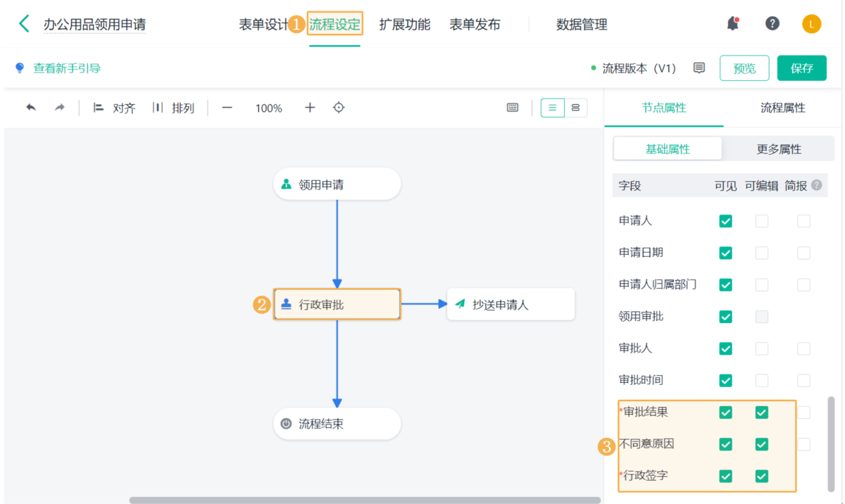Click the notification bell icon

[x=732, y=23]
